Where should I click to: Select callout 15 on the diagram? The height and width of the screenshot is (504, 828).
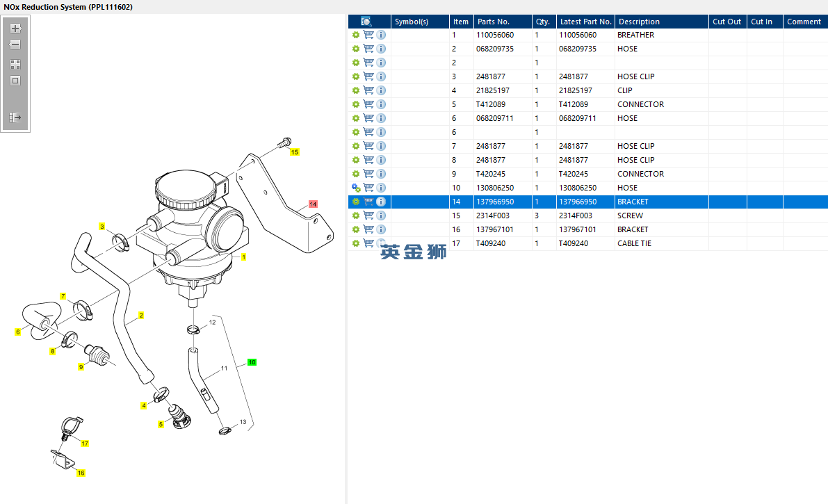click(295, 152)
